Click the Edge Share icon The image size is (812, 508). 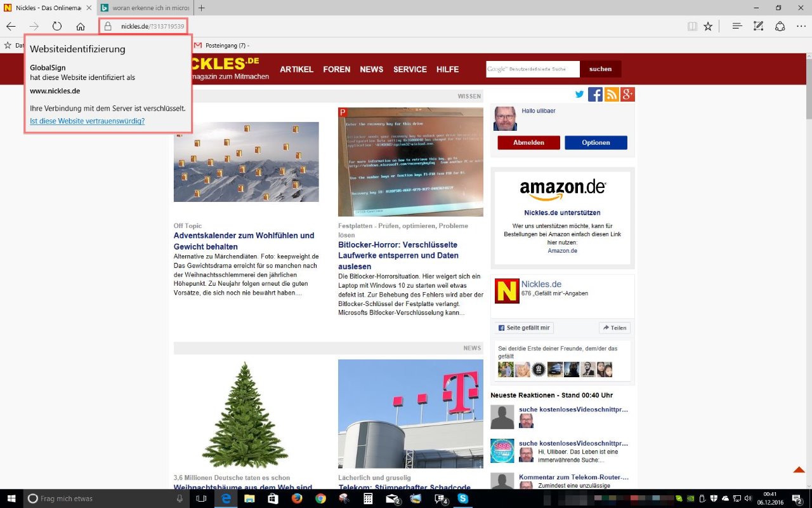(x=780, y=26)
